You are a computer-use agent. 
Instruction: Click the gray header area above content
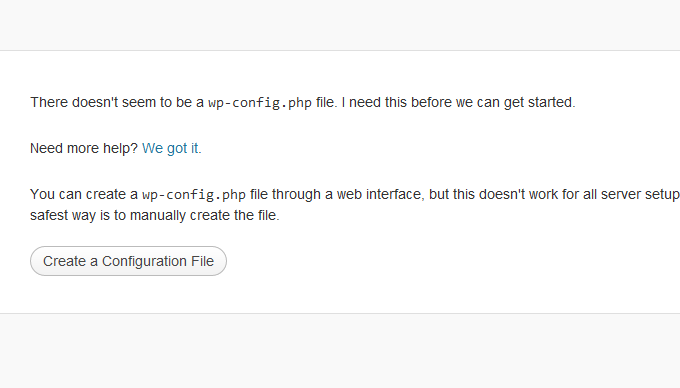pyautogui.click(x=340, y=25)
